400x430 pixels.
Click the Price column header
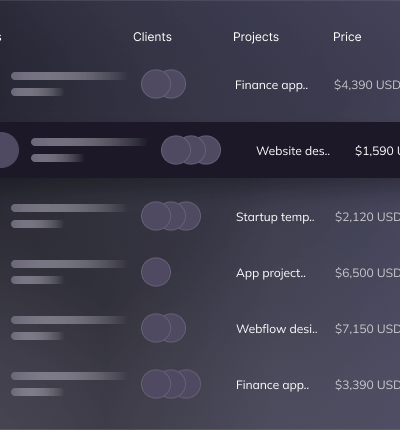[x=347, y=37]
